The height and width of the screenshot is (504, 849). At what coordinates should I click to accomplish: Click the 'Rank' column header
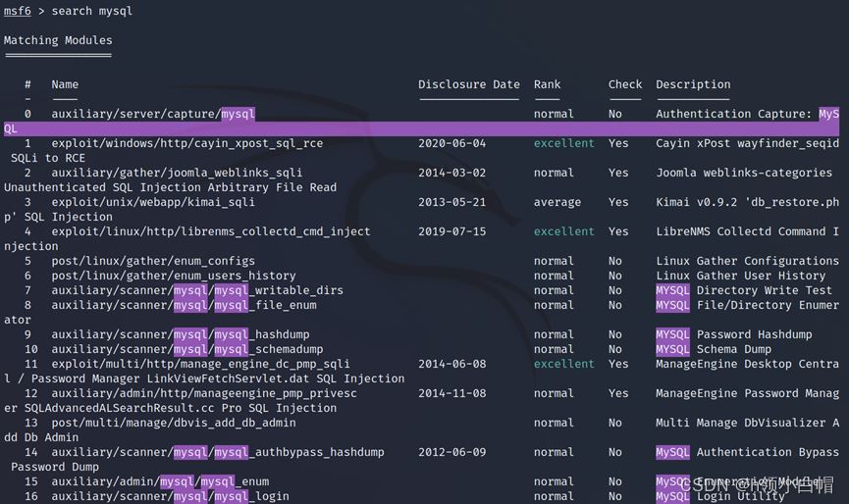click(548, 84)
